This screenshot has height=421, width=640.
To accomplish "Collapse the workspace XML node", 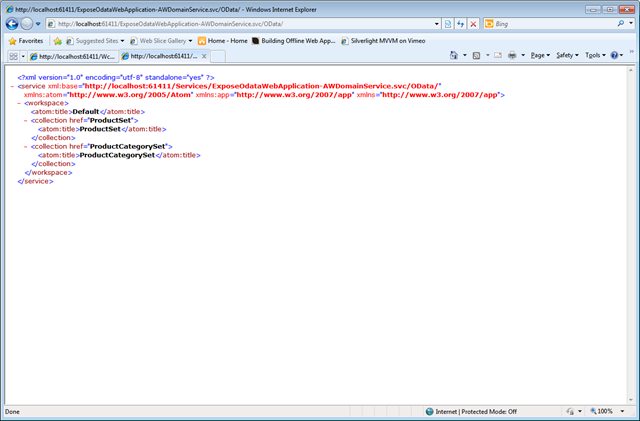I will click(x=19, y=103).
